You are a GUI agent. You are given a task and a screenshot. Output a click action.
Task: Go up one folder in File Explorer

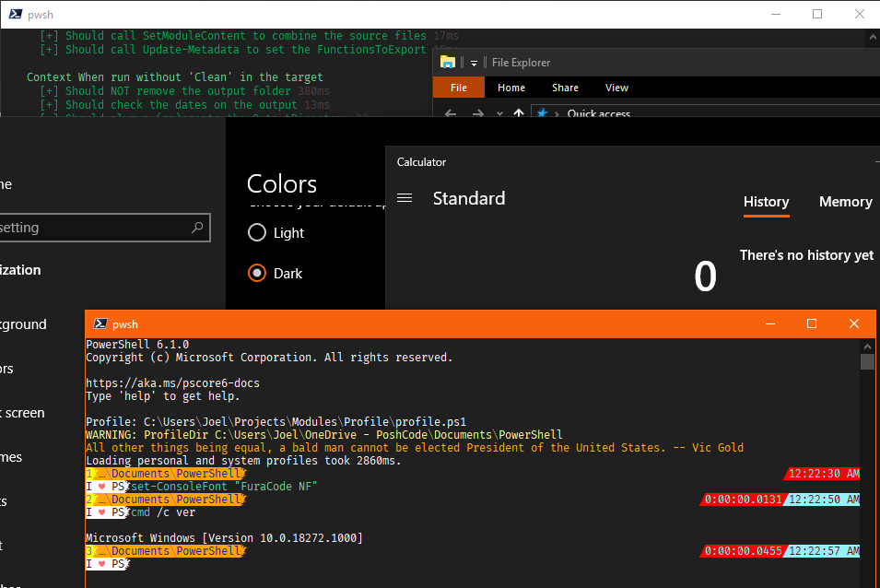pyautogui.click(x=519, y=113)
